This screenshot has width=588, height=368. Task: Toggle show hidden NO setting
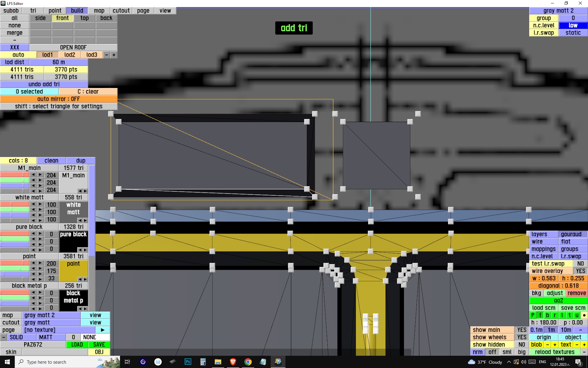tap(522, 345)
